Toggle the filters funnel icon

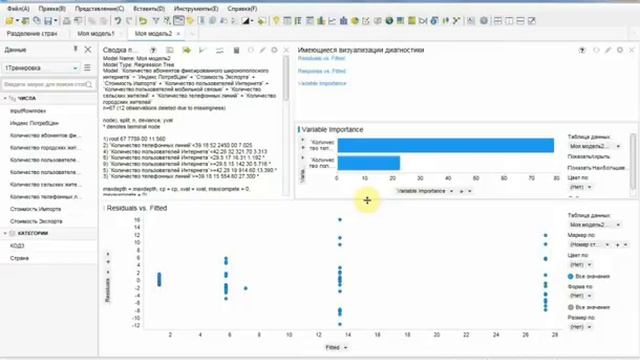tap(156, 20)
